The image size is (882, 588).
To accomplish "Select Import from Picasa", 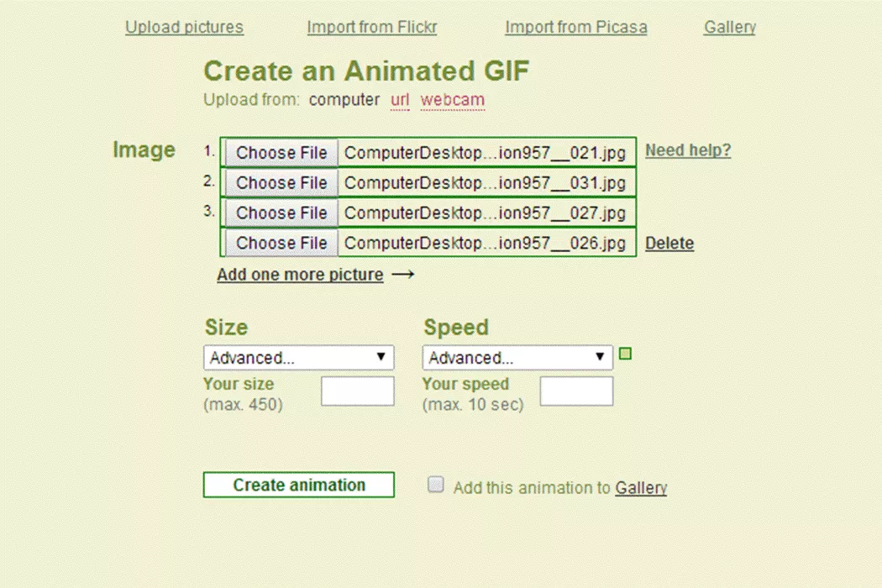I will pos(575,27).
